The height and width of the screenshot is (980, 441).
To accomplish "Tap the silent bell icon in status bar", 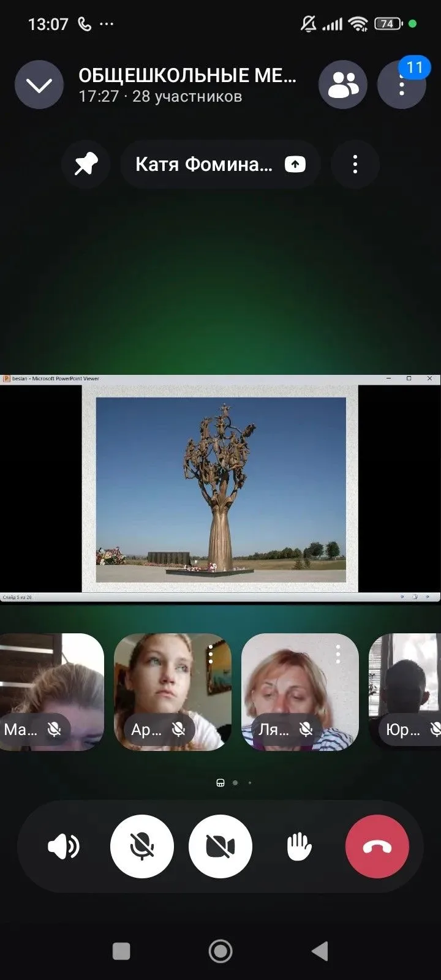I will pyautogui.click(x=309, y=24).
